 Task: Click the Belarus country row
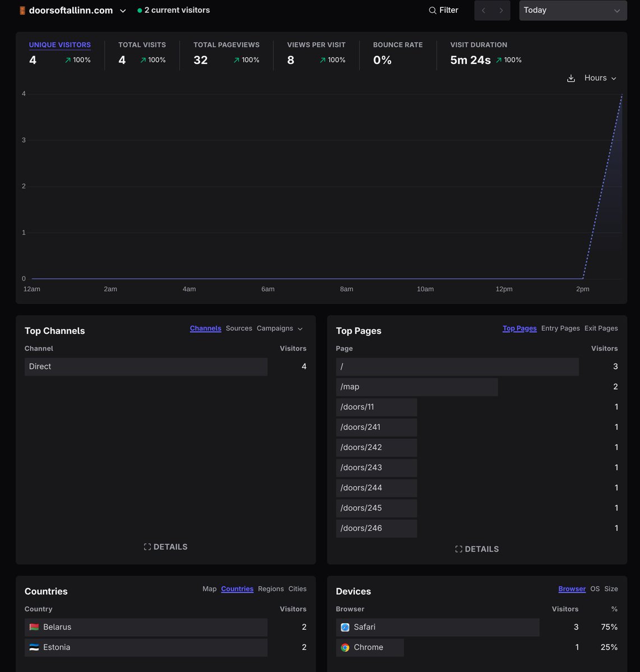(165, 627)
